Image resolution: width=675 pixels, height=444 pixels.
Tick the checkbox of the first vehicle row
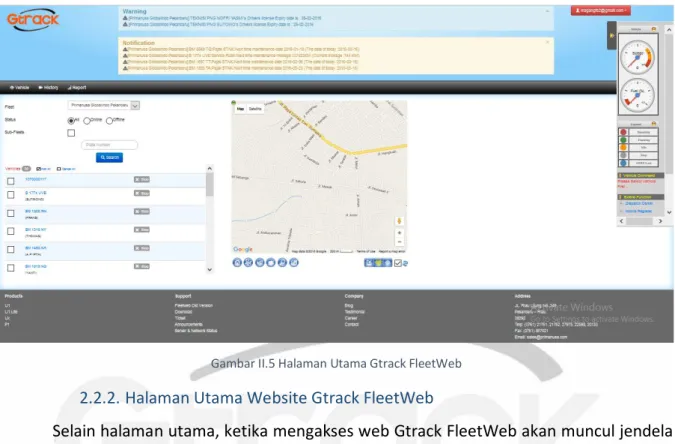click(11, 181)
